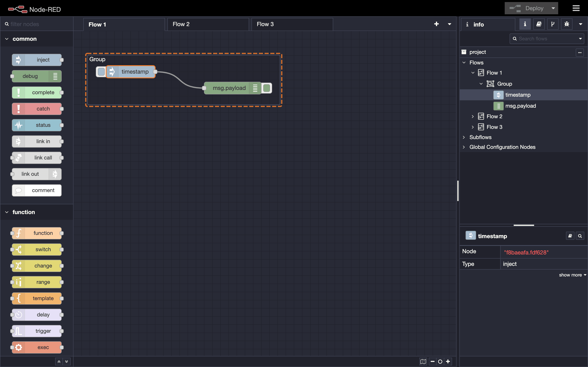Expand the Subflows section
Image resolution: width=588 pixels, height=367 pixels.
(464, 137)
